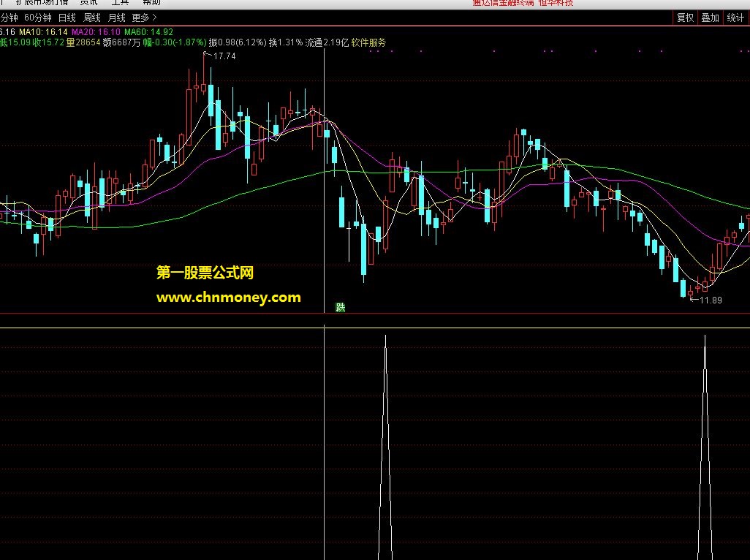Screen dimensions: 750x560
Task: Open the 工具 menu
Action: (120, 2)
